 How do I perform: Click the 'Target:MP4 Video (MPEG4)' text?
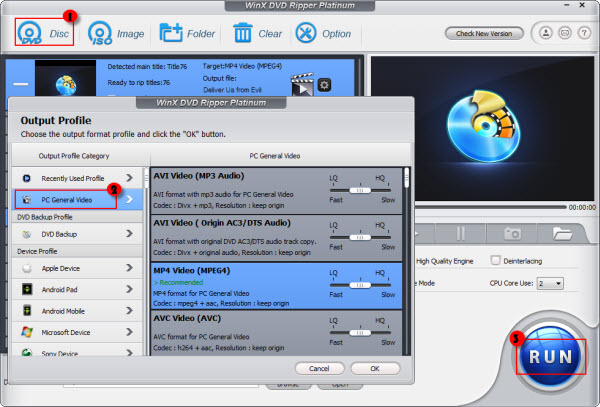pyautogui.click(x=242, y=66)
